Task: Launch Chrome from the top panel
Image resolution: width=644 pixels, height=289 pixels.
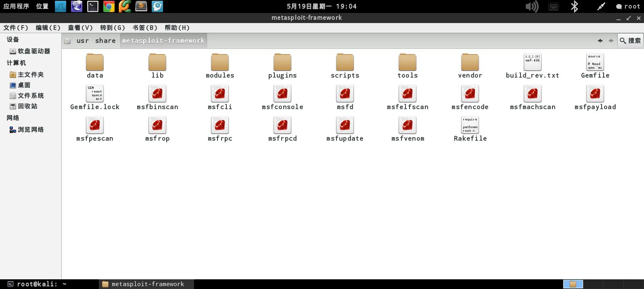Action: click(x=109, y=6)
